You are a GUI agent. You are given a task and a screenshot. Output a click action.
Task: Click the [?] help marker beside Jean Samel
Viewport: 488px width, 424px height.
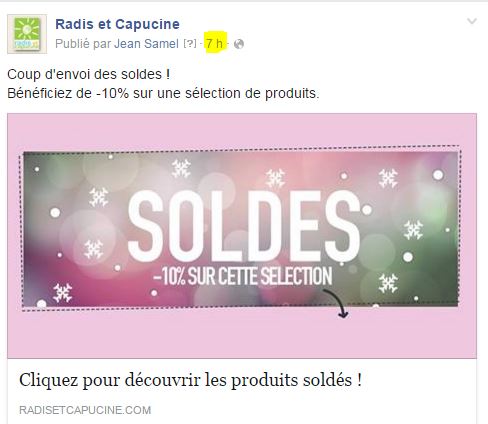[x=190, y=43]
